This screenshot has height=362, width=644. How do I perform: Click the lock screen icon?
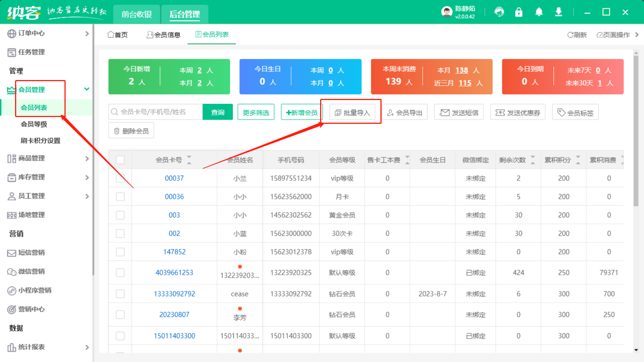pos(519,12)
